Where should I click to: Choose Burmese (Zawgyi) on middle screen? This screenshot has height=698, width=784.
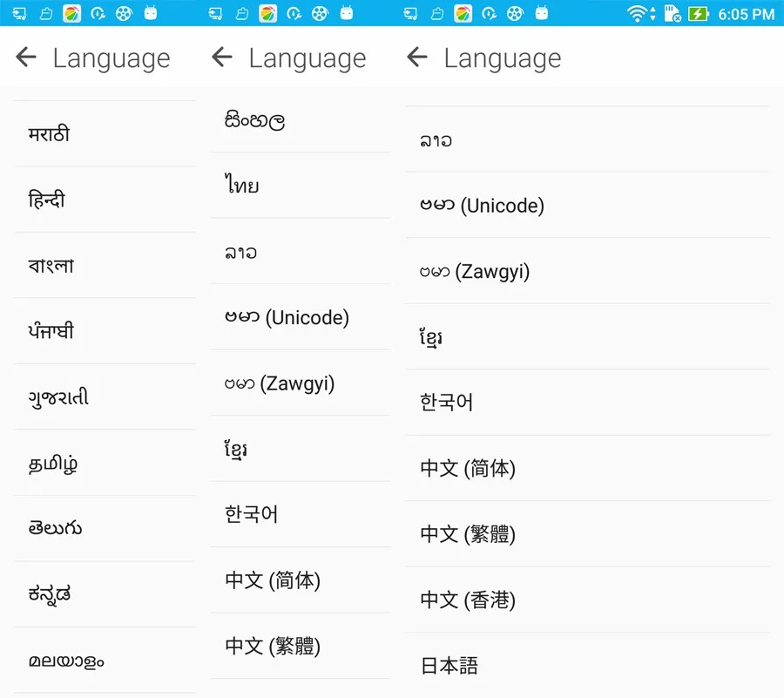[x=301, y=383]
